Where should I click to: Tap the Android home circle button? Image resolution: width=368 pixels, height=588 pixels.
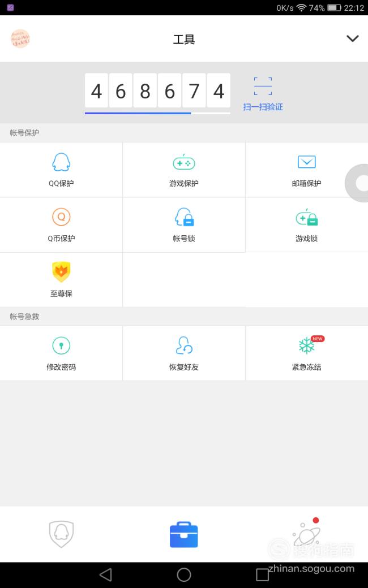[x=184, y=574]
